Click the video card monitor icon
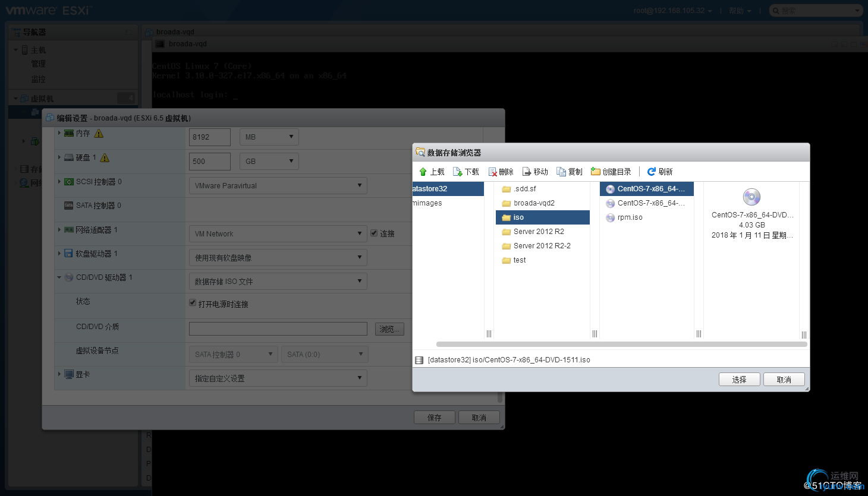The image size is (868, 496). pyautogui.click(x=69, y=374)
